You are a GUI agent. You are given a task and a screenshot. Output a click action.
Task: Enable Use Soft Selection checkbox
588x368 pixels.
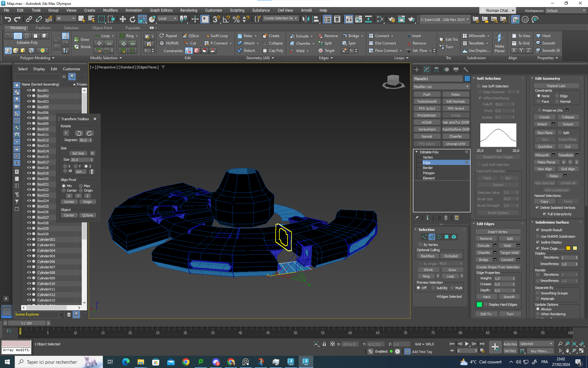[x=479, y=86]
